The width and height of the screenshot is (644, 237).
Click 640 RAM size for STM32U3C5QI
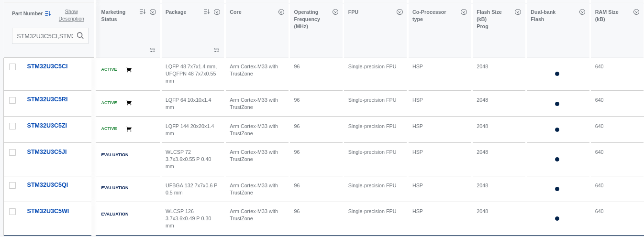pyautogui.click(x=599, y=185)
